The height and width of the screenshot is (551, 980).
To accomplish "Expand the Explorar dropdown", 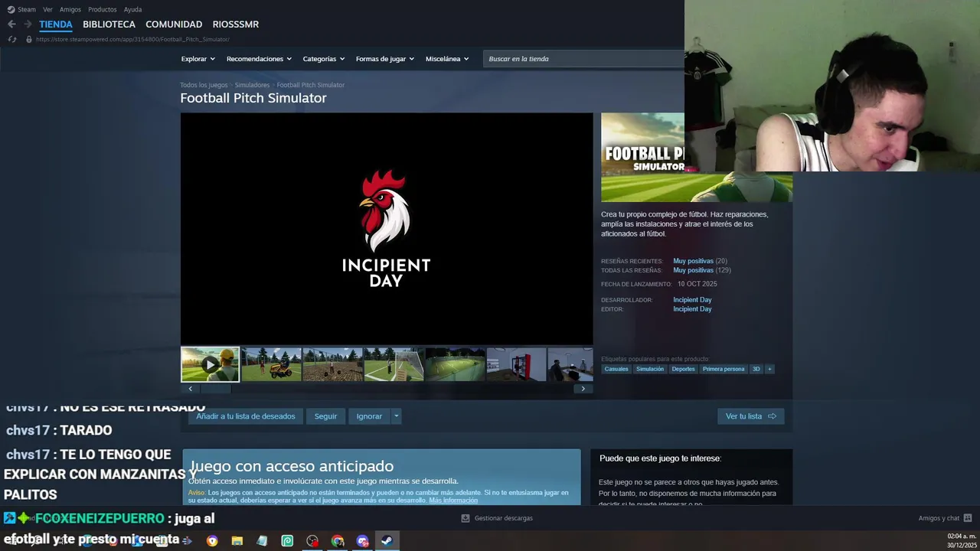I will point(198,59).
